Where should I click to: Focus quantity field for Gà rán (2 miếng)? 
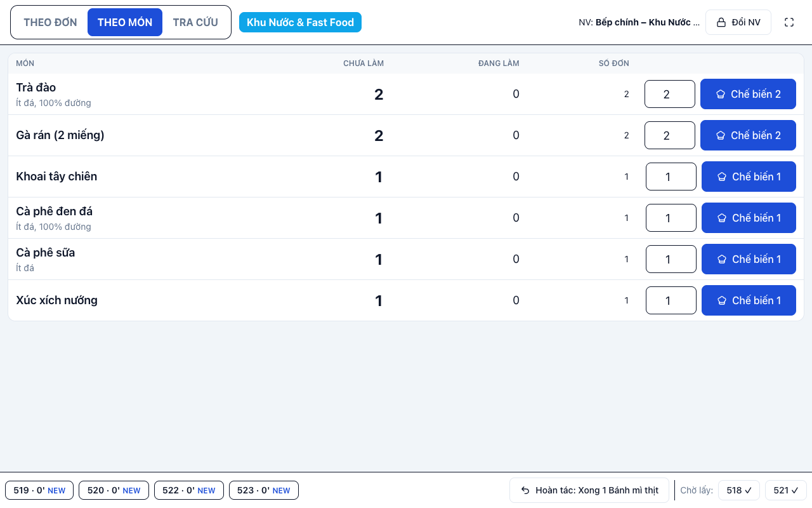pyautogui.click(x=670, y=135)
